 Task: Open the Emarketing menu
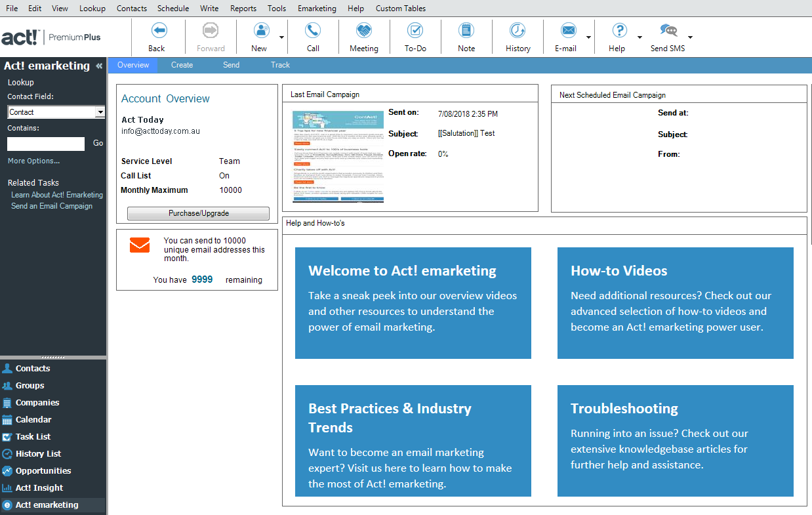tap(317, 9)
